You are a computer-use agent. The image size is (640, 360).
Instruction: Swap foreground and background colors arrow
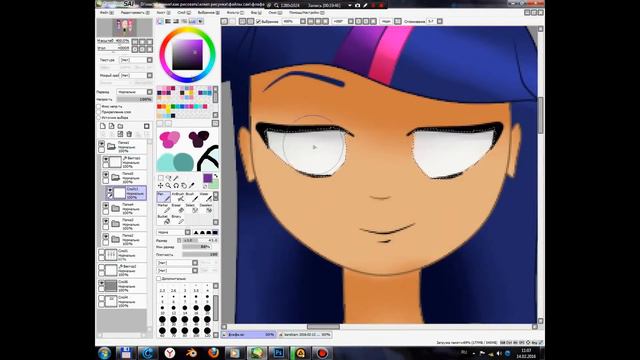coord(216,176)
